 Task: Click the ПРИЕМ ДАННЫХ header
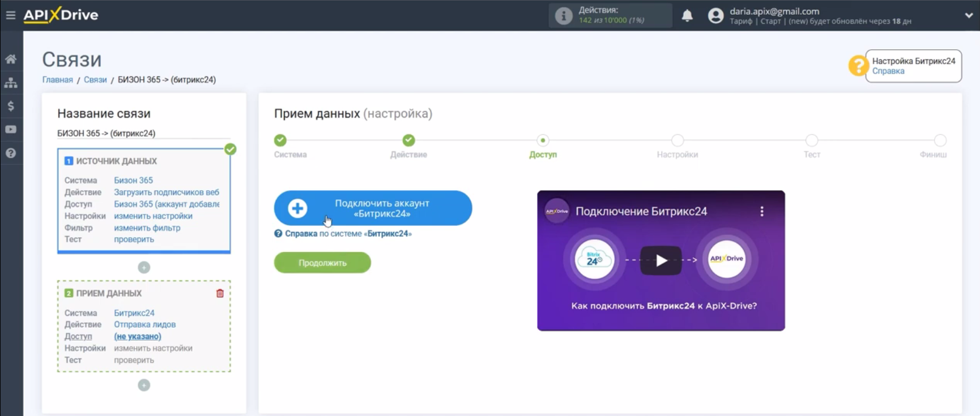(109, 293)
